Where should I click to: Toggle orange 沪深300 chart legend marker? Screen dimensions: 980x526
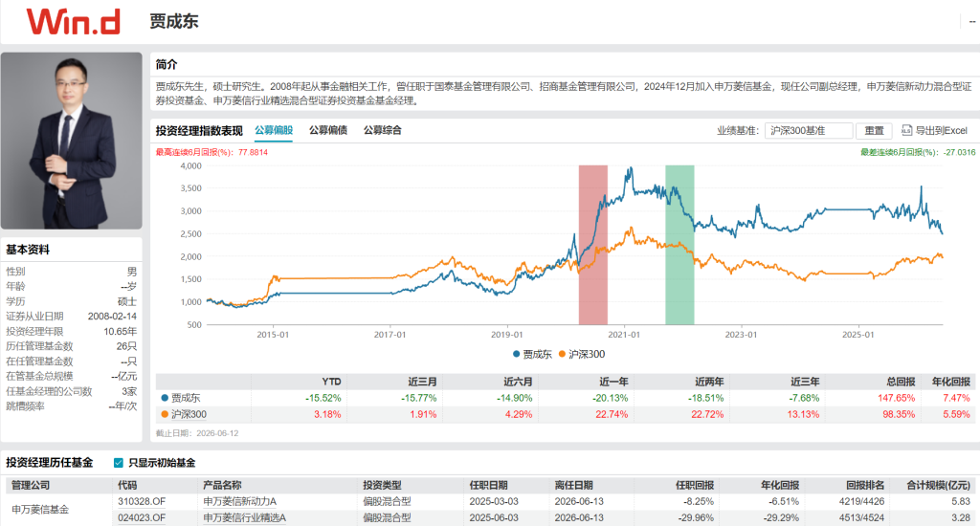tap(562, 354)
